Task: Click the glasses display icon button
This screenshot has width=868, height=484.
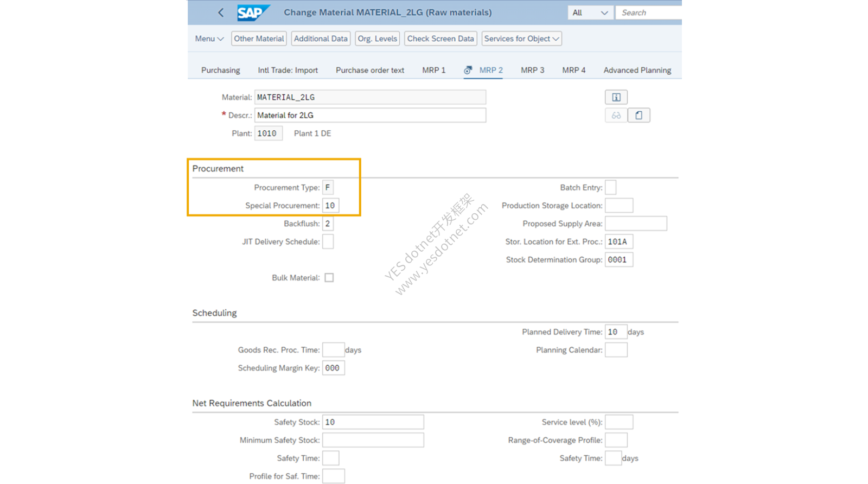Action: click(x=616, y=115)
